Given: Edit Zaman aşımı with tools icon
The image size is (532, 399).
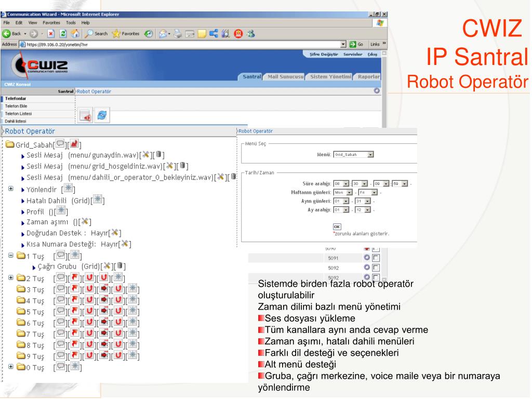Looking at the screenshot, I should coord(85,221).
